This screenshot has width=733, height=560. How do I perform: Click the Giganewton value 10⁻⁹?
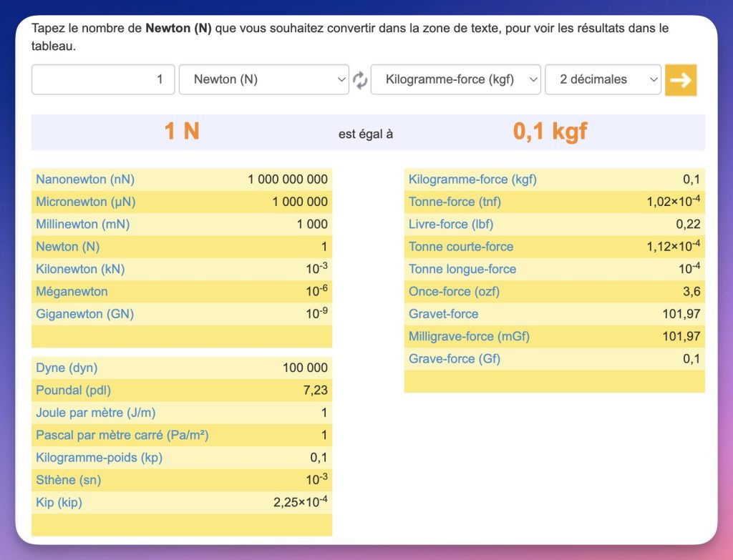click(316, 313)
